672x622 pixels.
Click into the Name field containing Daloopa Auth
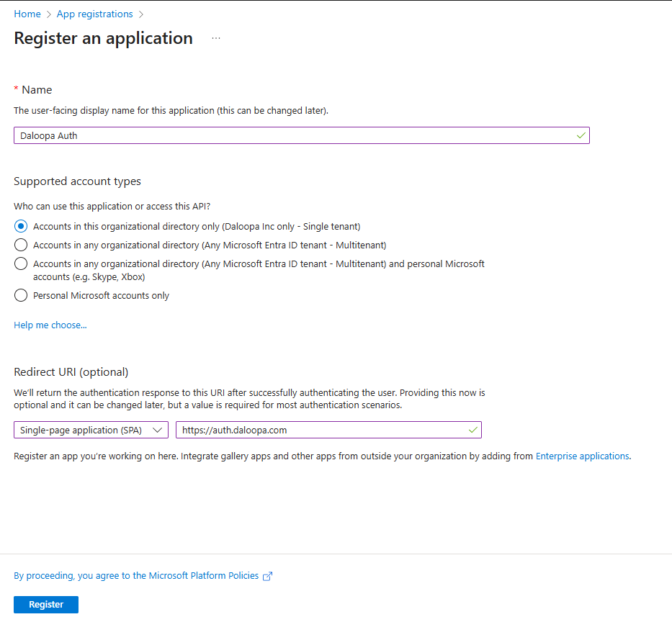[302, 135]
